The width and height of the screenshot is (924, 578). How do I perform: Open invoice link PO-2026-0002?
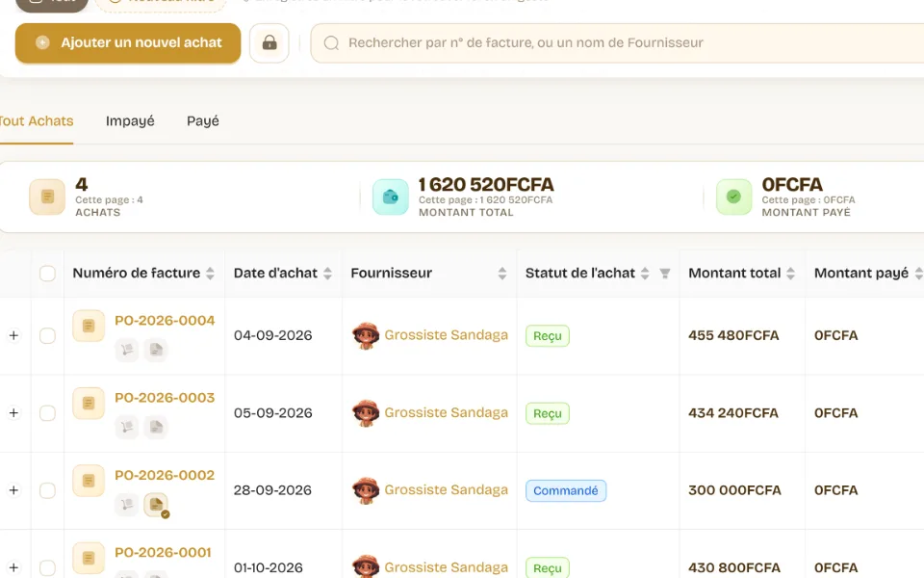[165, 475]
